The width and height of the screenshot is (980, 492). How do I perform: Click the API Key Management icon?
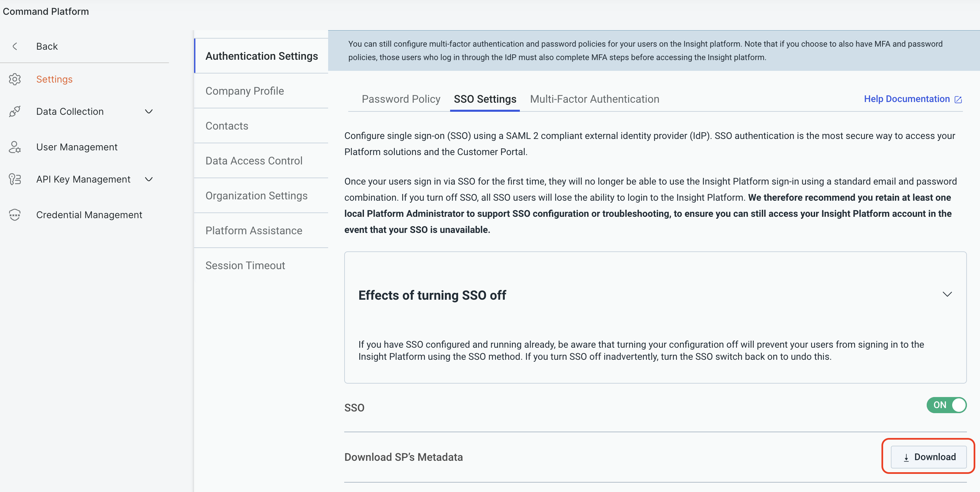(x=15, y=179)
